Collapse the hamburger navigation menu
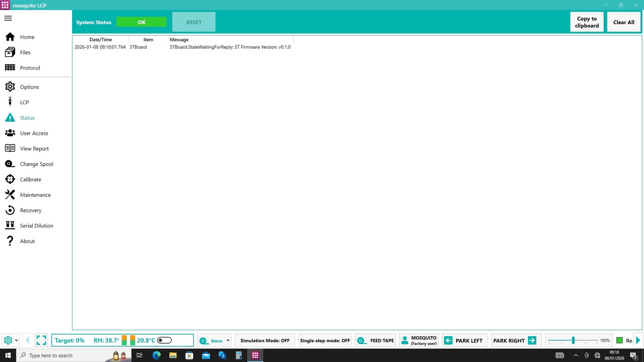The height and width of the screenshot is (362, 644). click(8, 18)
